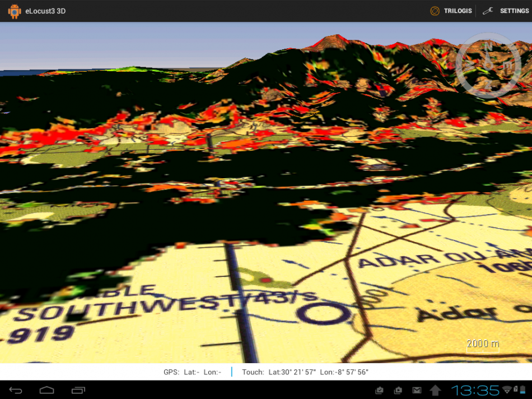Viewport: 532px width, 399px height.
Task: Select the Touch coordinates readout
Action: [305, 372]
